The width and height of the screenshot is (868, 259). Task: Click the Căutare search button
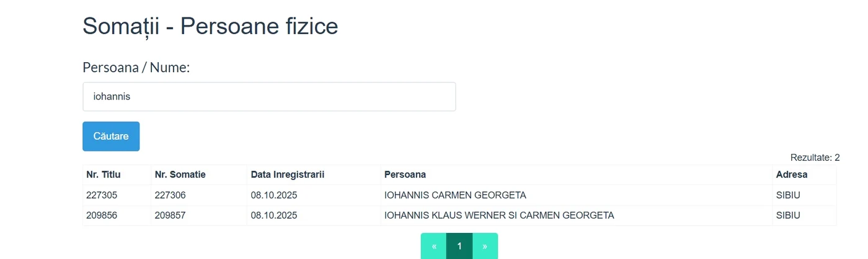click(111, 136)
